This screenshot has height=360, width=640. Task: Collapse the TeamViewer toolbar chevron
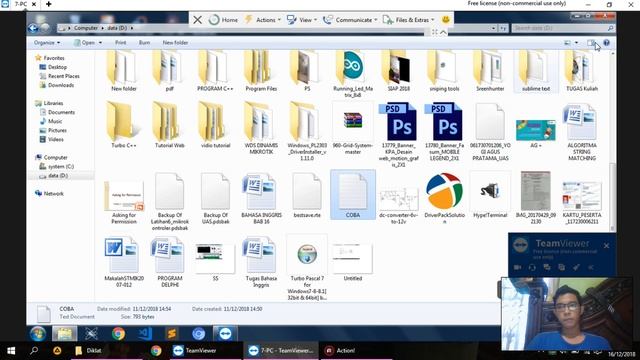click(443, 32)
